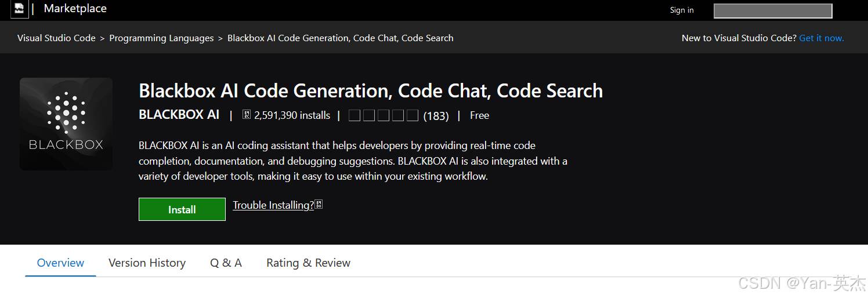Click the third rating star

[384, 115]
